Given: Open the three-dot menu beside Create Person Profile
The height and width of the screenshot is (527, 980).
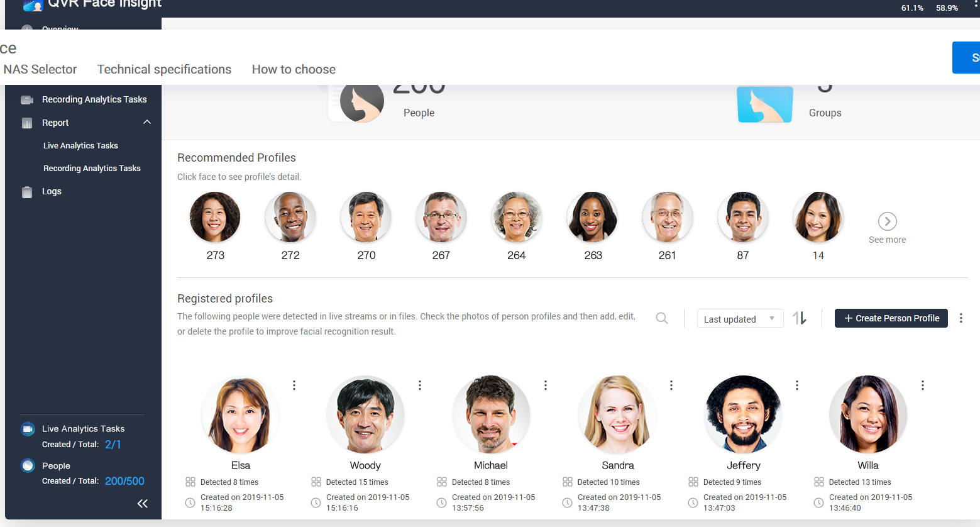Looking at the screenshot, I should point(961,318).
